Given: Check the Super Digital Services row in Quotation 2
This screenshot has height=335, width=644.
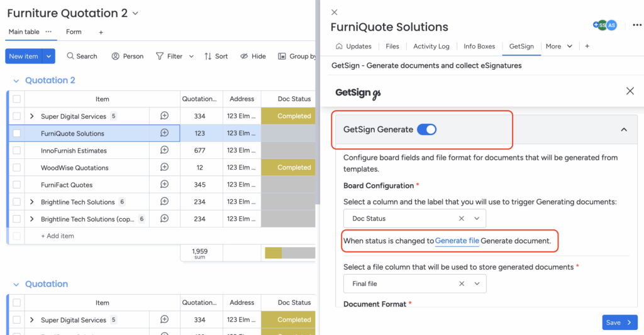Looking at the screenshot, I should 16,116.
